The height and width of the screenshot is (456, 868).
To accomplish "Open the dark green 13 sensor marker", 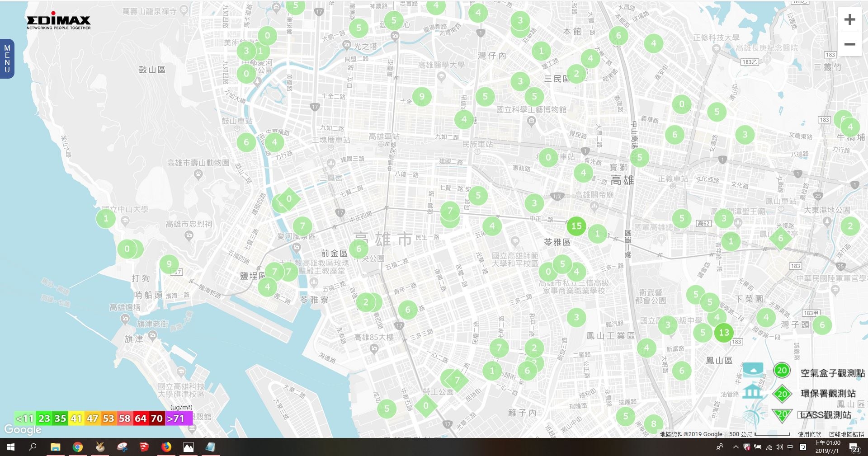I will [724, 333].
